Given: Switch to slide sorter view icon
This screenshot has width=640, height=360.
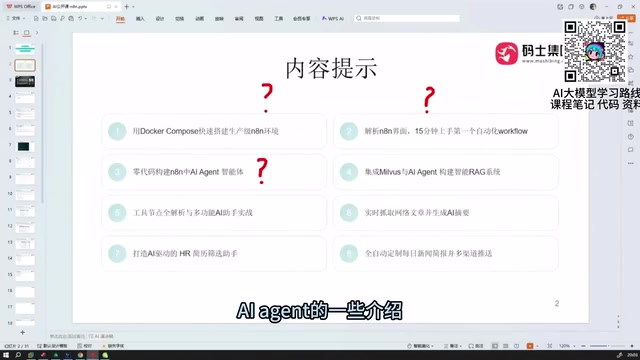Looking at the screenshot, I should point(506,346).
